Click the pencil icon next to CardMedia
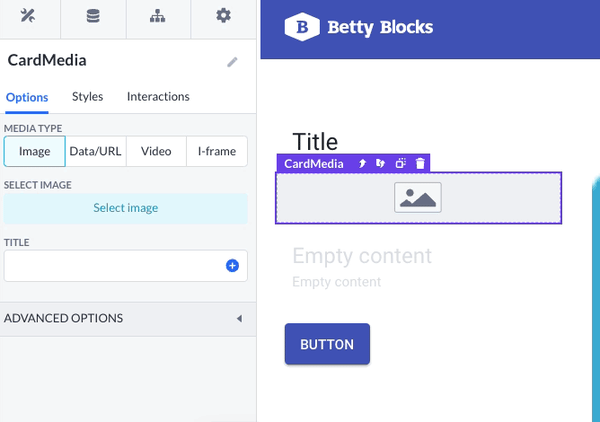Image resolution: width=600 pixels, height=422 pixels. 232,62
